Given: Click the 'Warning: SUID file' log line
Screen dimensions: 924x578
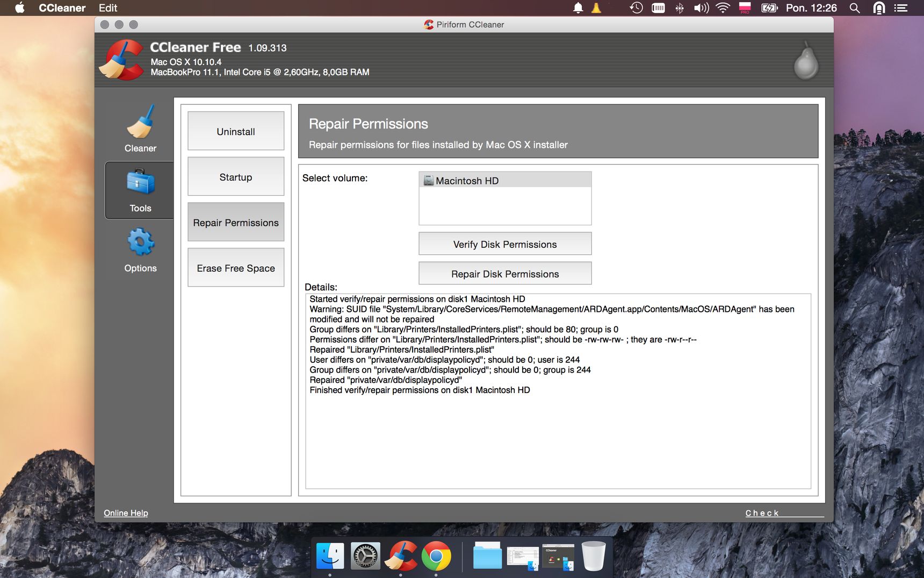Looking at the screenshot, I should 552,314.
